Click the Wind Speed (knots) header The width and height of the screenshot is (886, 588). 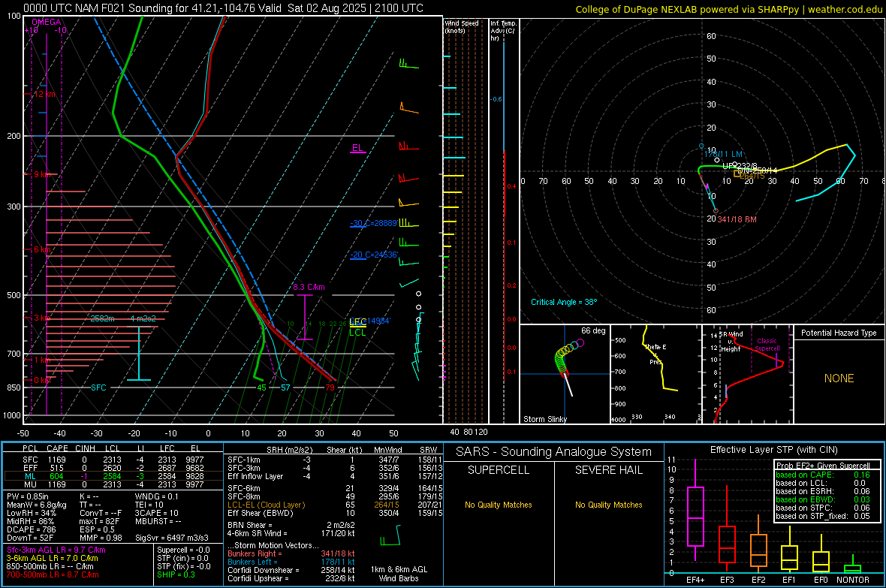point(462,26)
